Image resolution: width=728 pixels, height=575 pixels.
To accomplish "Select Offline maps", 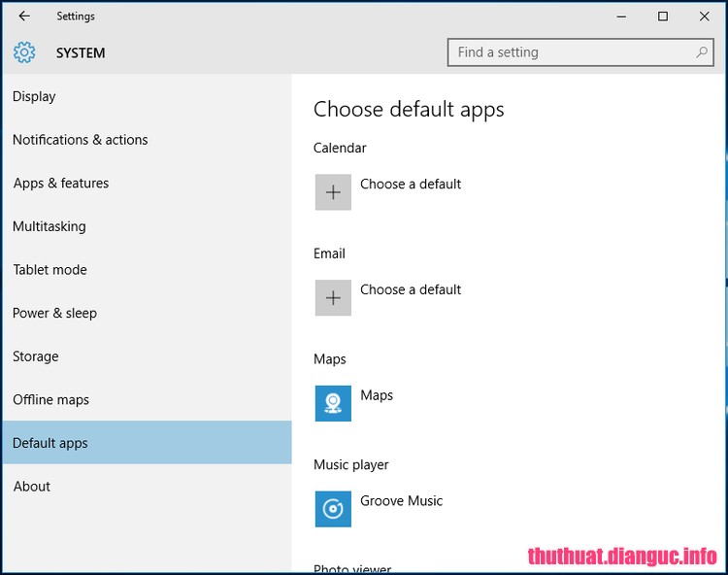I will (148, 399).
